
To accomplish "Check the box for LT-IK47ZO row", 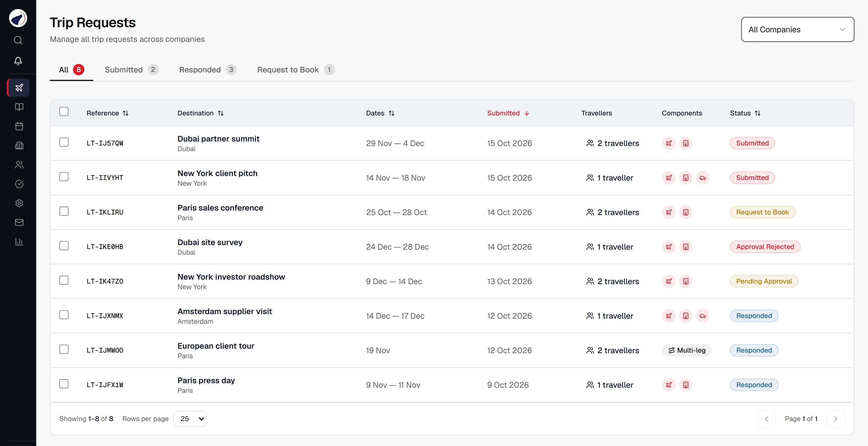I will (64, 280).
